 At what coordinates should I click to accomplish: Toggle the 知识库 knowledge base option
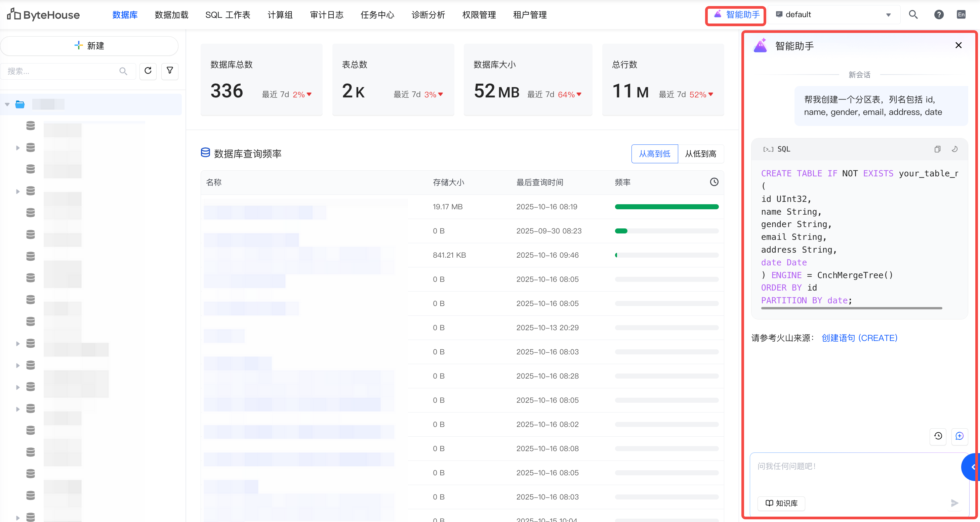tap(781, 503)
